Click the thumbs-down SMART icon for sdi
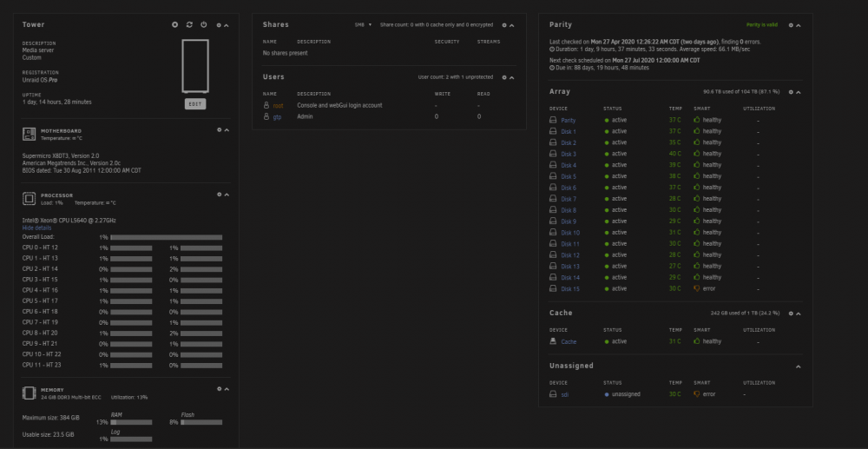868x449 pixels. point(697,394)
